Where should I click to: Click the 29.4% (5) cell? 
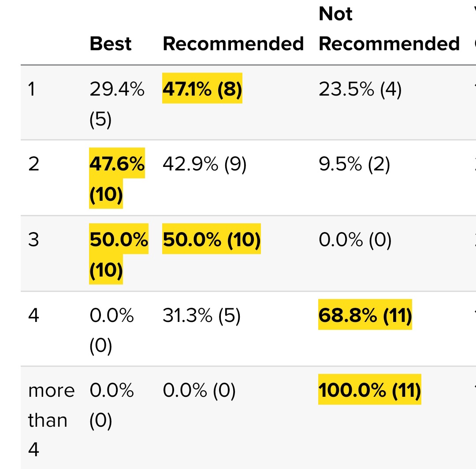click(117, 103)
